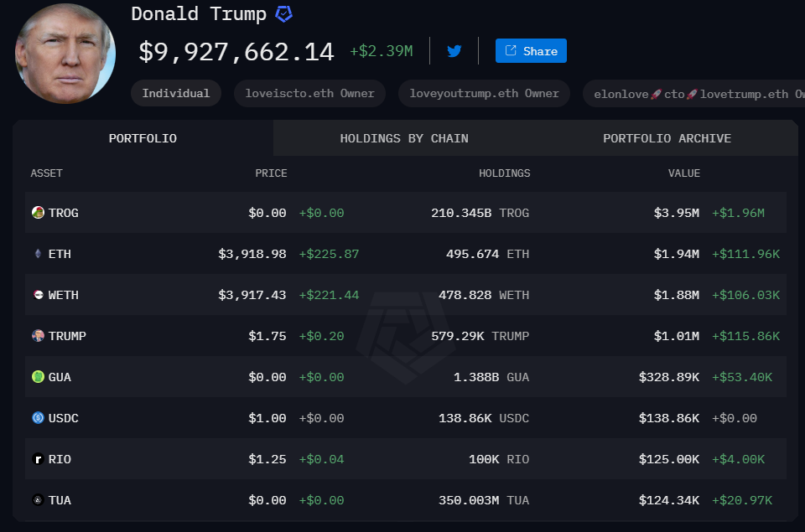Screen dimensions: 805x532
Task: Click the 495.674 ETH holdings
Action: pos(488,254)
